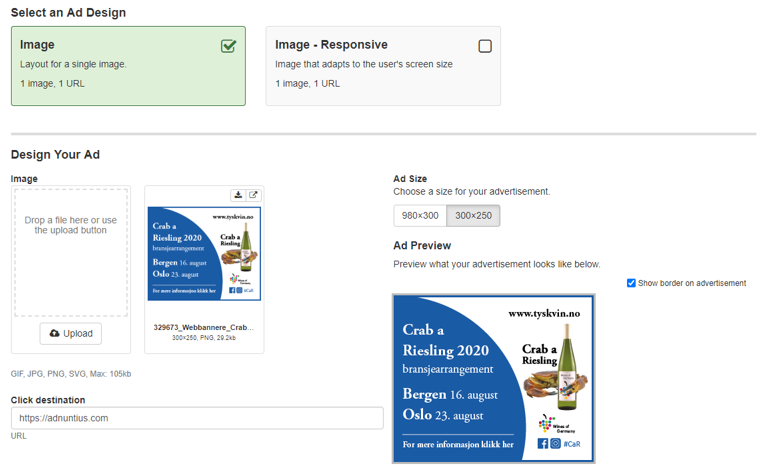Select the uploaded Crab a Riesling thumbnail
This screenshot has height=467, width=760.
click(x=204, y=253)
